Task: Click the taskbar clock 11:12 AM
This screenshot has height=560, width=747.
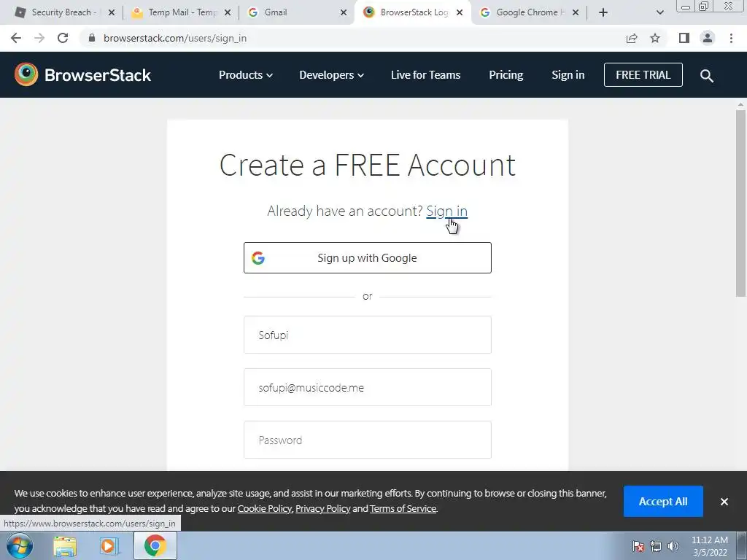Action: point(709,540)
